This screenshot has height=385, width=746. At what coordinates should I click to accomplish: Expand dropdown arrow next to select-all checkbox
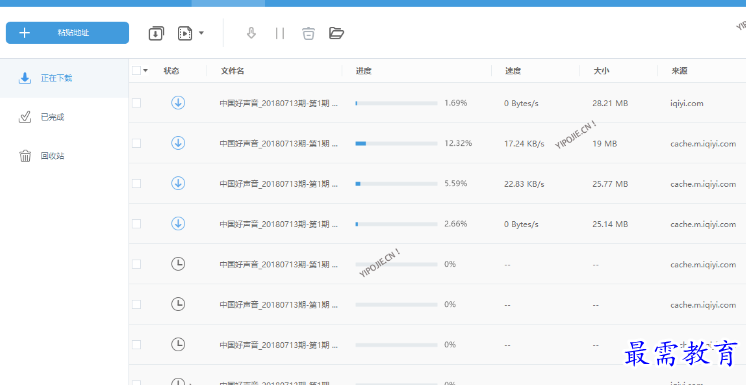[146, 70]
